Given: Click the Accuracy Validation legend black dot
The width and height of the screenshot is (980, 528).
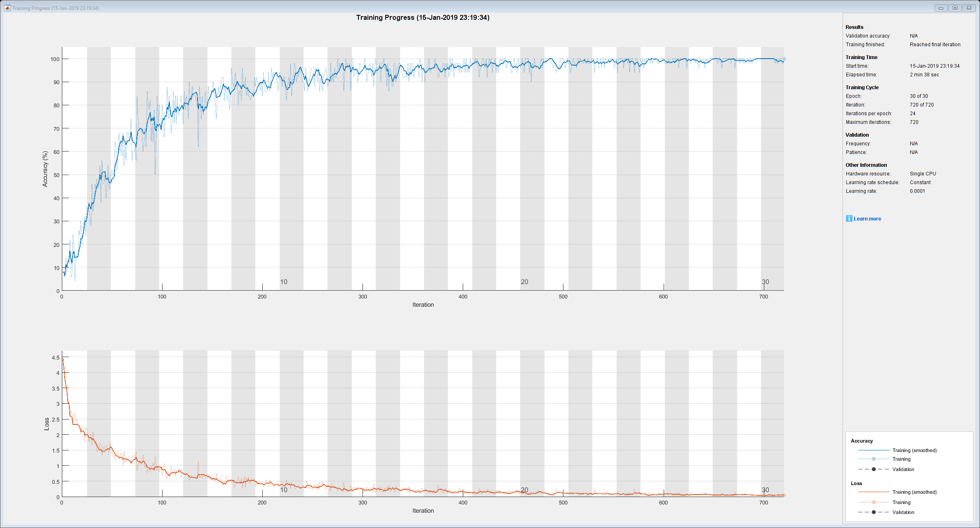Looking at the screenshot, I should click(x=874, y=469).
